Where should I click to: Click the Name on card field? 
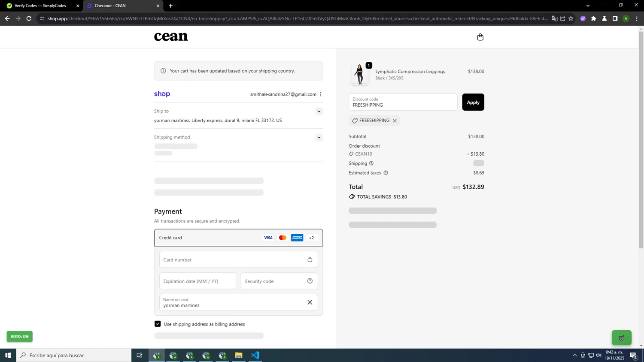(x=239, y=302)
